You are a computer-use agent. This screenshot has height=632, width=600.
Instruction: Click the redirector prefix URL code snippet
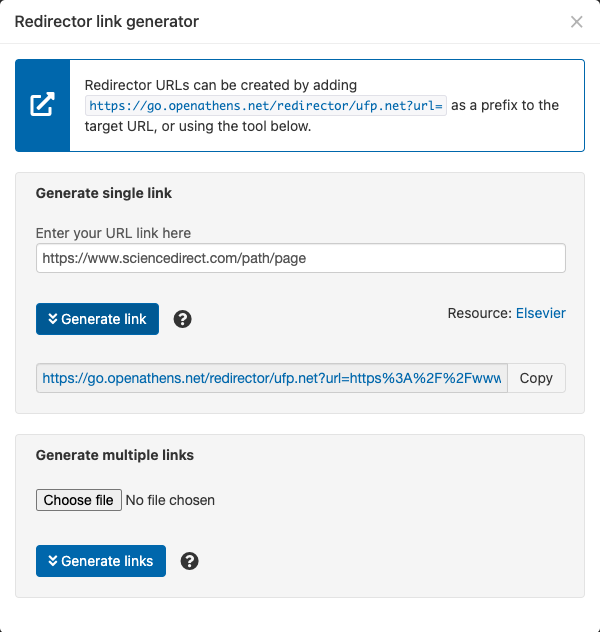click(266, 106)
